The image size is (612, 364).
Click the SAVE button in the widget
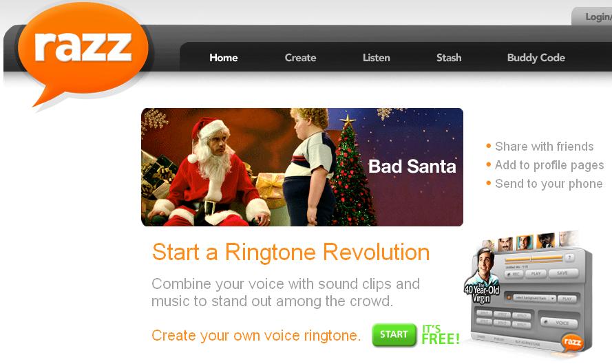tap(564, 273)
